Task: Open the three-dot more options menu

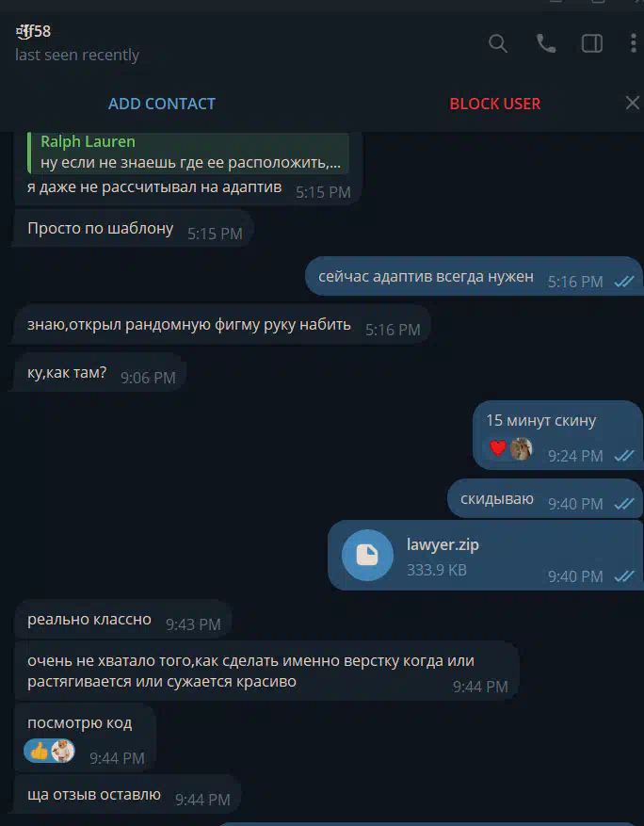Action: pyautogui.click(x=633, y=43)
